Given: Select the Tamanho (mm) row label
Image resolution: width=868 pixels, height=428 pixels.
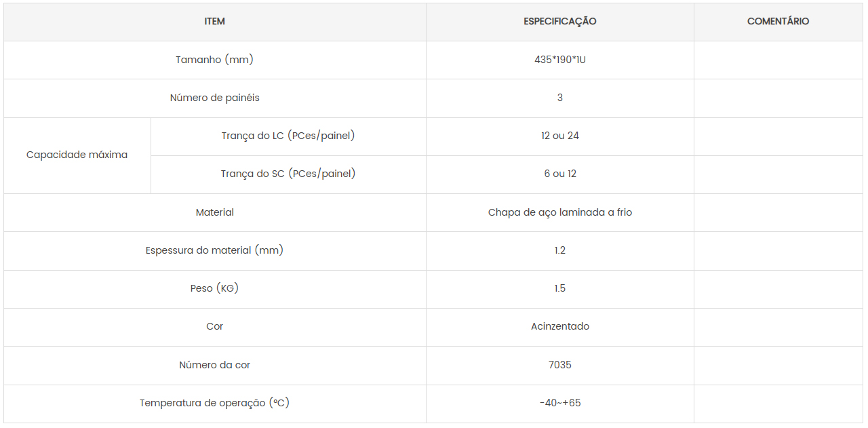Looking at the screenshot, I should [215, 60].
